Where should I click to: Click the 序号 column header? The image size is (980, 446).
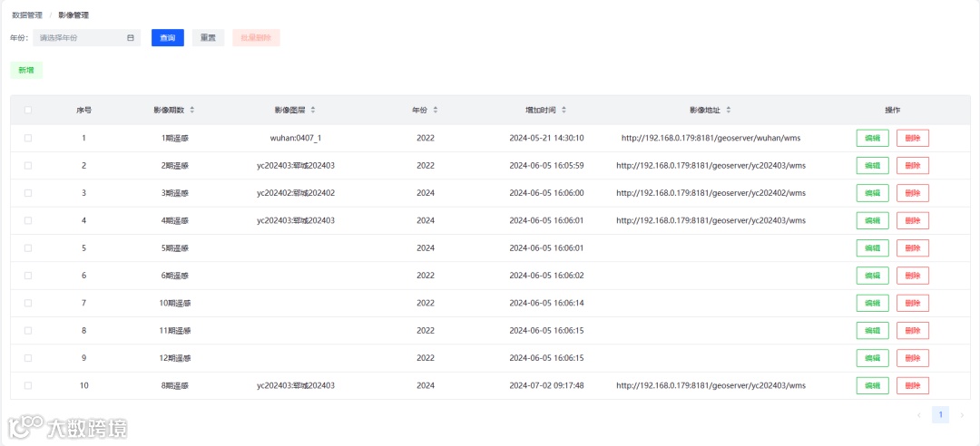(x=83, y=110)
